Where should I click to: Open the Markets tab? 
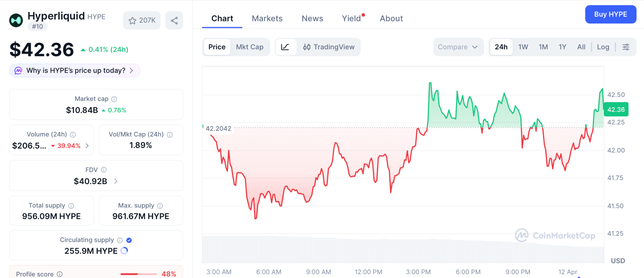267,19
